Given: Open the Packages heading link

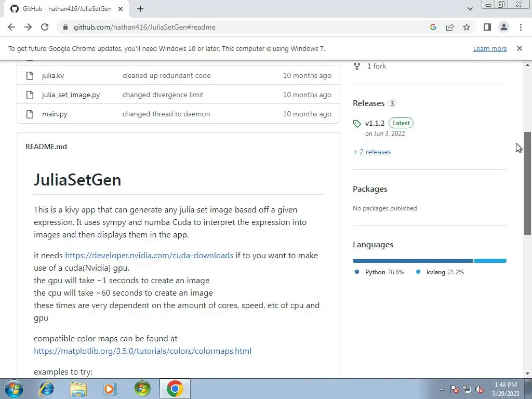Looking at the screenshot, I should click(x=370, y=189).
